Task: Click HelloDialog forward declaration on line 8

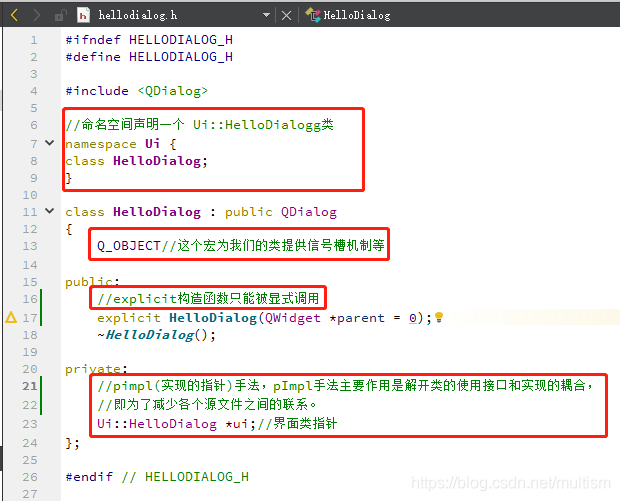Action: point(157,161)
